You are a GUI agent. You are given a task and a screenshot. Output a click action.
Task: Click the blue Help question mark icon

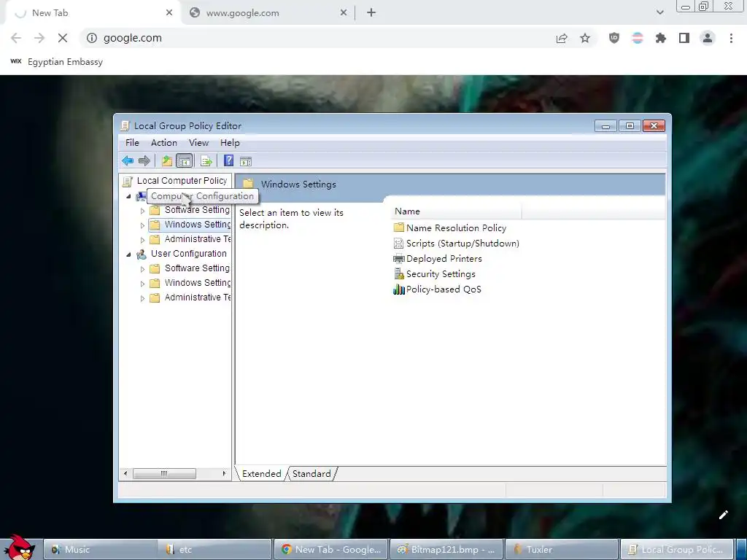pyautogui.click(x=228, y=161)
